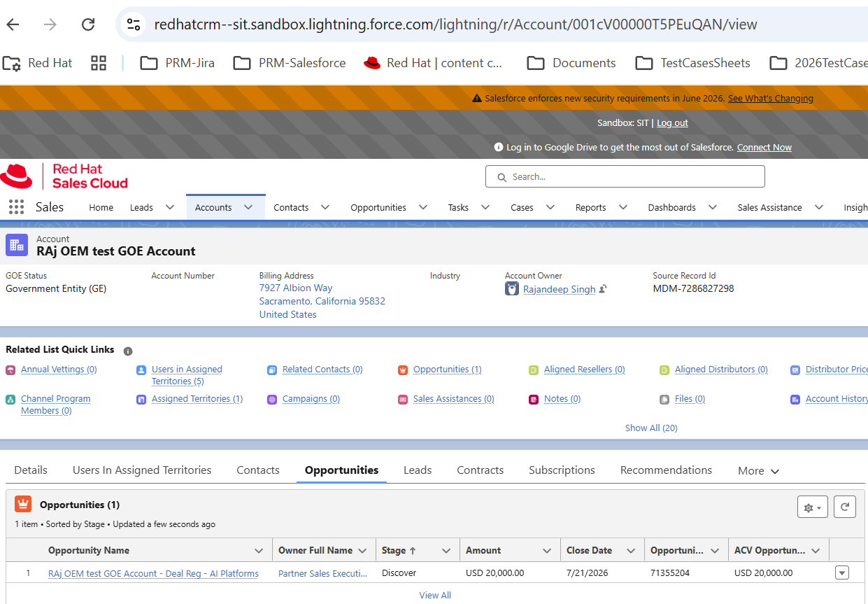Expand the Accounts nav dropdown chevron

click(248, 207)
